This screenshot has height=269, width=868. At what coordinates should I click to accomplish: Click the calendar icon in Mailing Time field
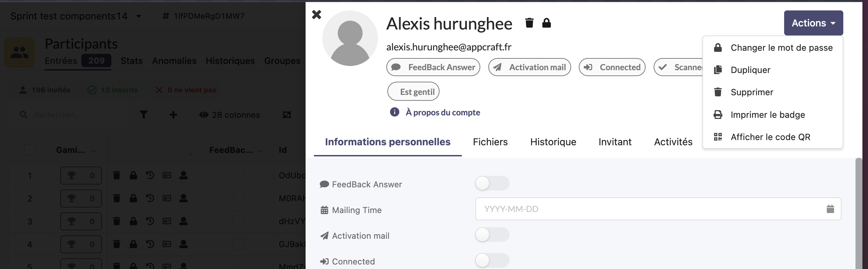830,209
